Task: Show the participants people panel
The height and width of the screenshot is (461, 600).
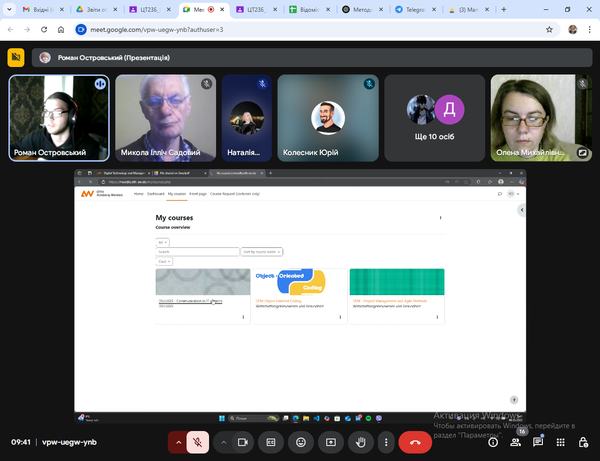Action: click(516, 441)
